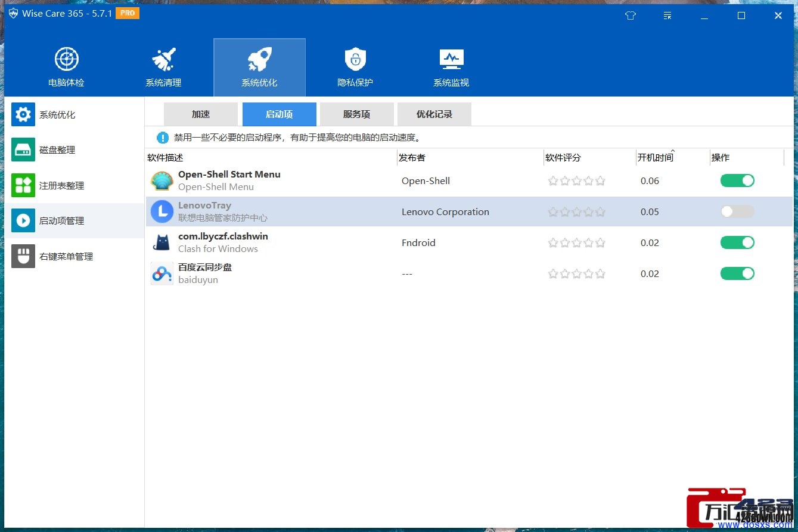
Task: Click the LenovoTray boot time 0.05 value
Action: 650,211
